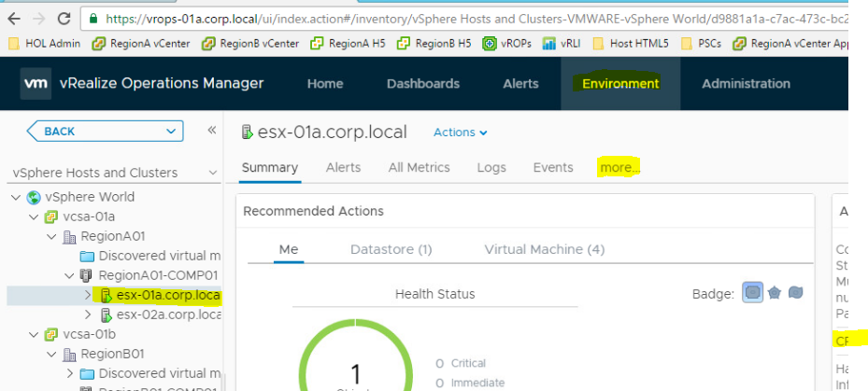This screenshot has width=868, height=391.
Task: Expand the esx-02a.corp.local tree node
Action: pos(88,315)
